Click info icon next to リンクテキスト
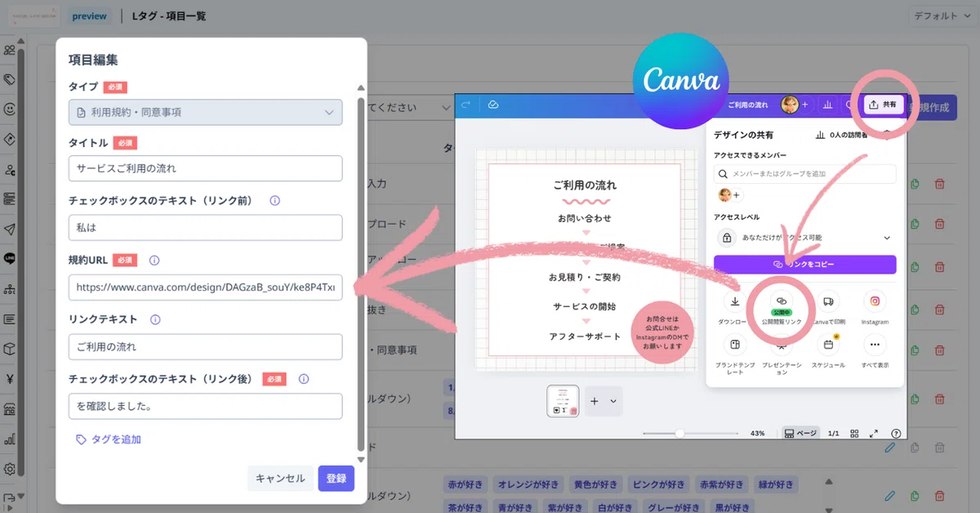 point(155,320)
